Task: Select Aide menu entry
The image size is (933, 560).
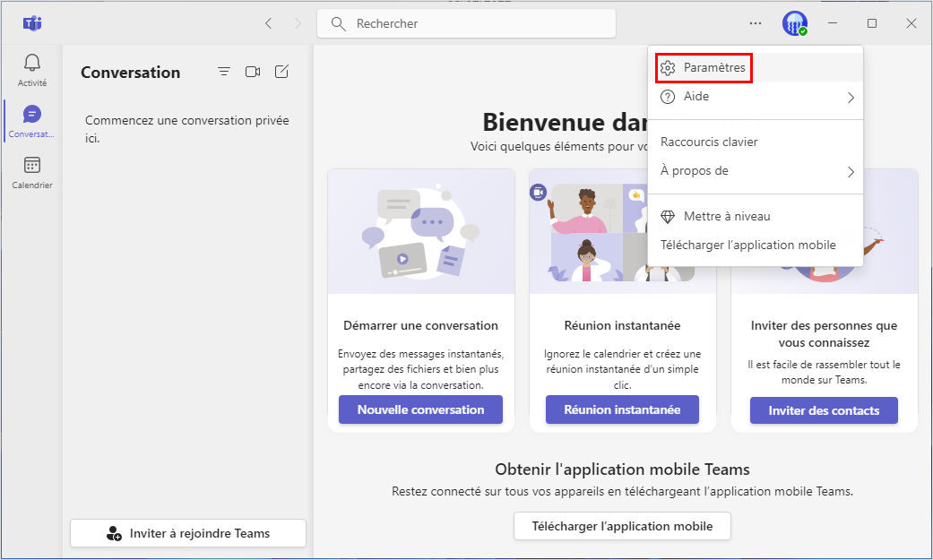Action: [x=755, y=97]
